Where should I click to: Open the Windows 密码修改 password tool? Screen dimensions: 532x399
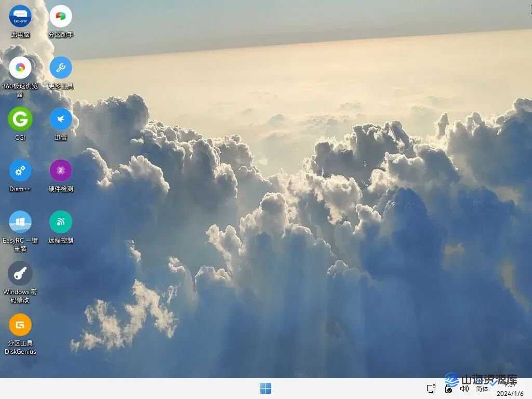click(20, 274)
